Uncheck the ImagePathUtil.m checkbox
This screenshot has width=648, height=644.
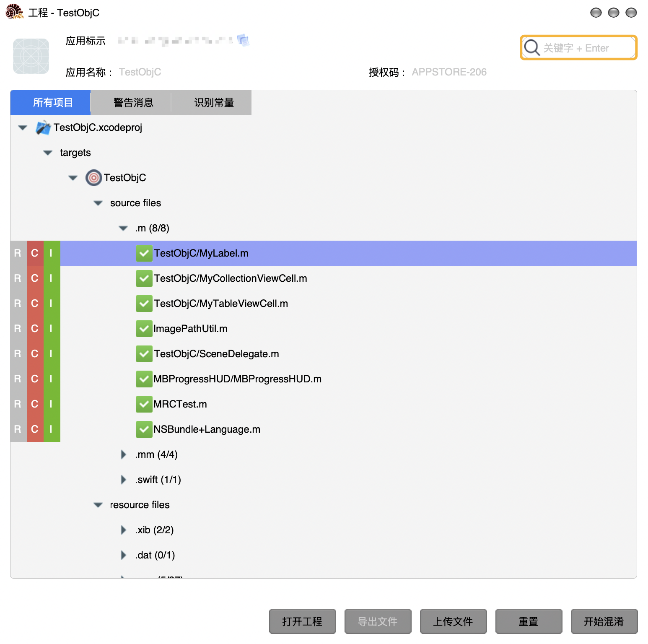coord(144,329)
